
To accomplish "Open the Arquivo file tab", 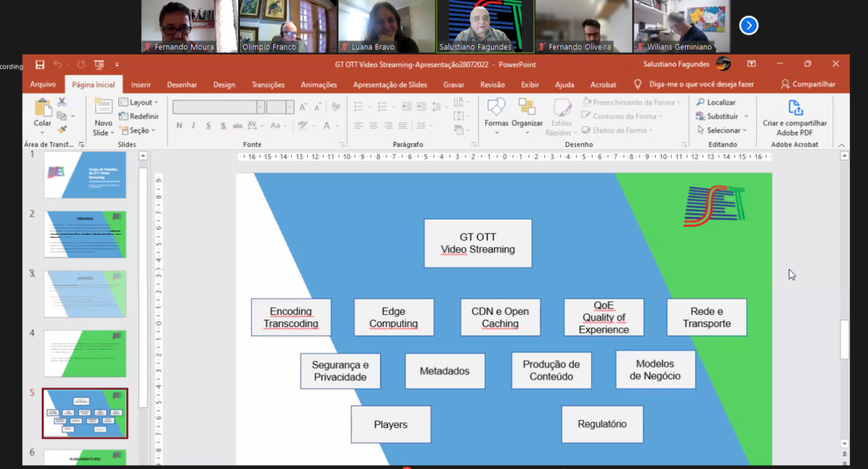I will (x=43, y=84).
